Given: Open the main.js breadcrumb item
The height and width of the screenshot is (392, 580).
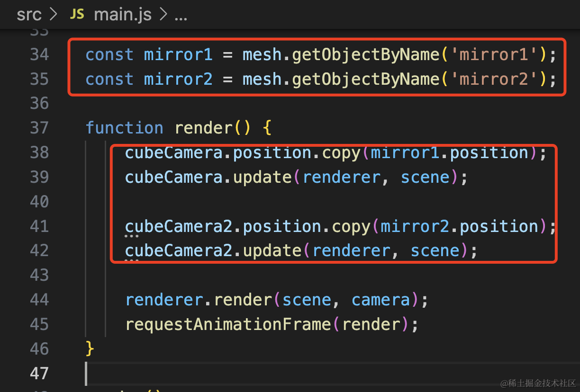Looking at the screenshot, I should [123, 15].
